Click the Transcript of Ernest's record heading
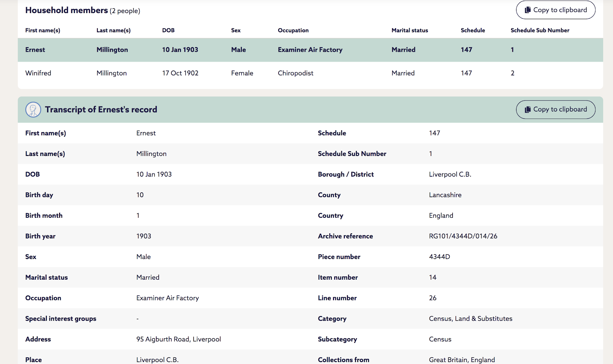 [x=101, y=110]
